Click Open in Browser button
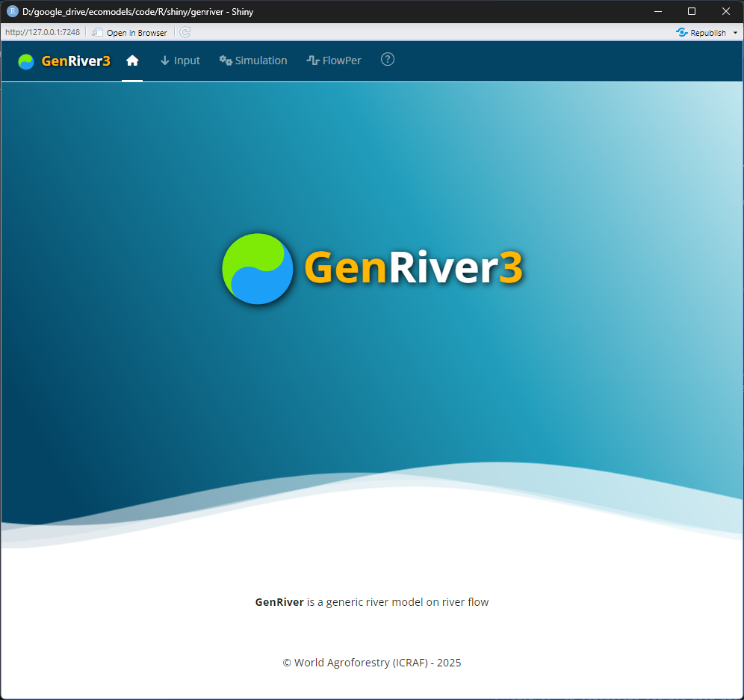 pyautogui.click(x=129, y=32)
